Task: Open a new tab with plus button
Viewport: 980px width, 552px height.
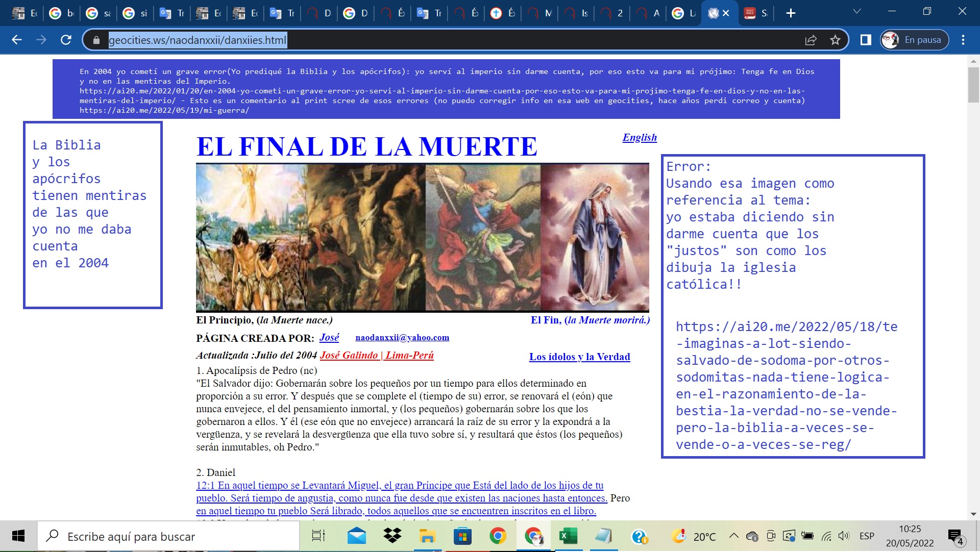Action: (791, 13)
